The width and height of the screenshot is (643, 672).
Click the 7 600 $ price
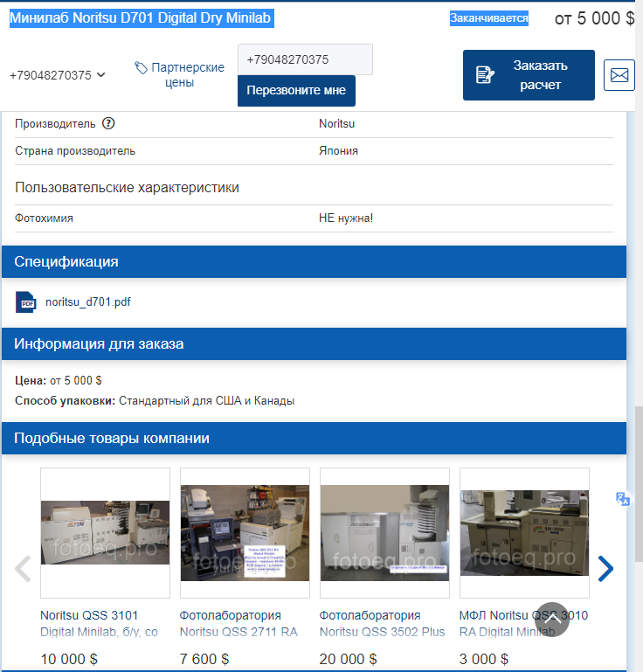[204, 659]
